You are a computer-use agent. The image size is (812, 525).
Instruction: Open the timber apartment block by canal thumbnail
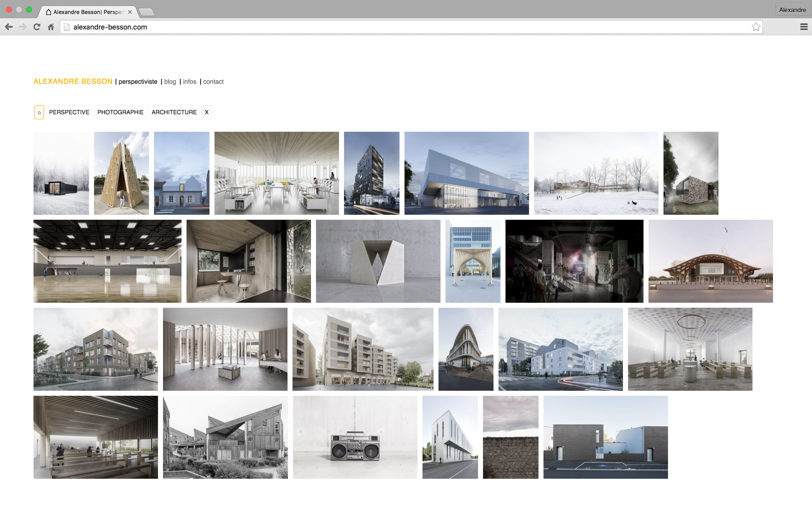(96, 349)
